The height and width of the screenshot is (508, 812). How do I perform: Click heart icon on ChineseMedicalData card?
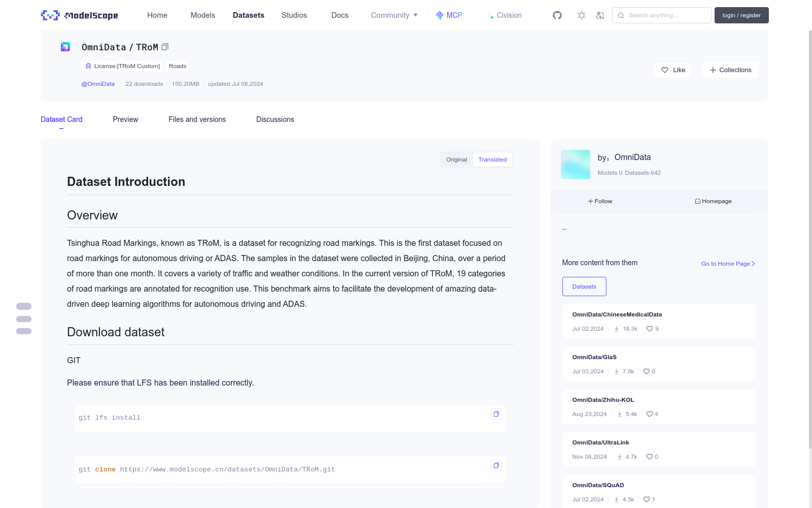point(650,329)
